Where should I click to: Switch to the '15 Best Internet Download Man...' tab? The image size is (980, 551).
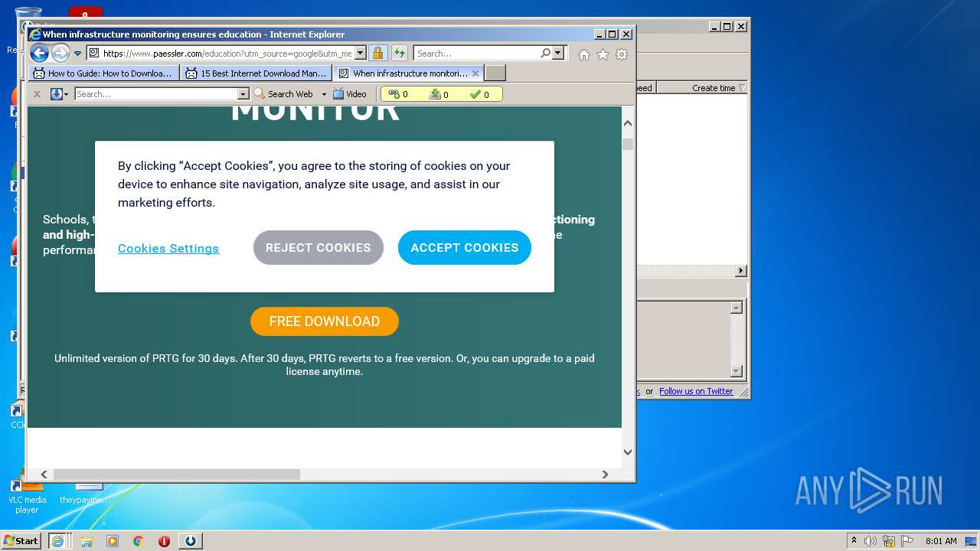click(256, 73)
